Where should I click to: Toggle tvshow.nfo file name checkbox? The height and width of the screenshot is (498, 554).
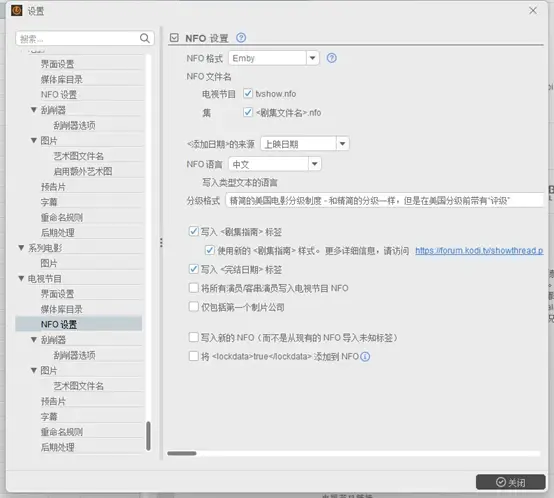coord(248,93)
